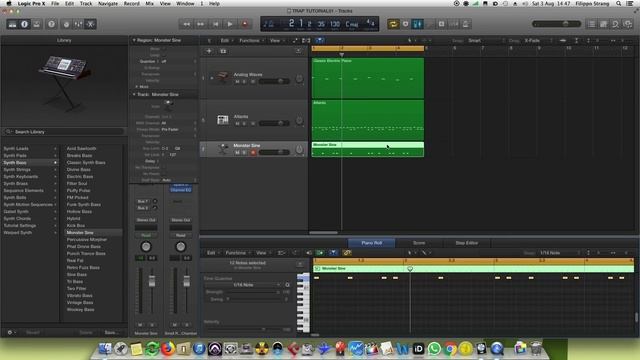This screenshot has width=640, height=360.
Task: Toggle Piano Roll green MIDI In button
Action: (320, 253)
